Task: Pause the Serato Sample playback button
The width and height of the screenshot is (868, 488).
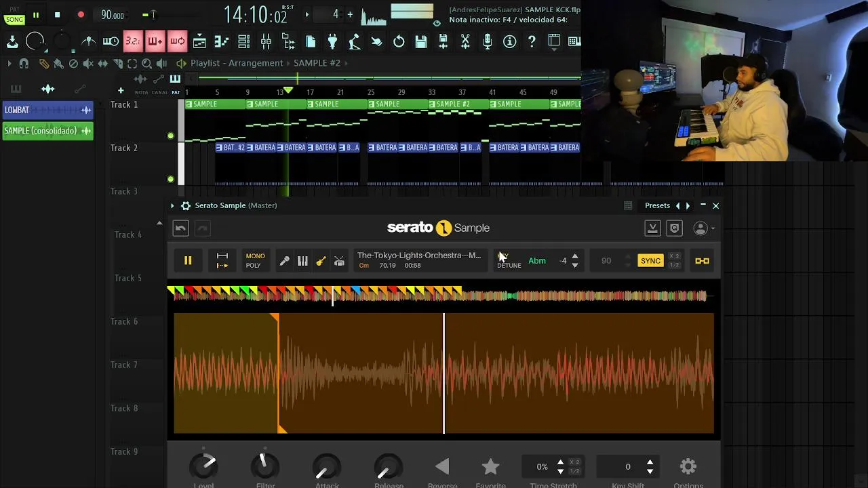Action: (x=188, y=261)
